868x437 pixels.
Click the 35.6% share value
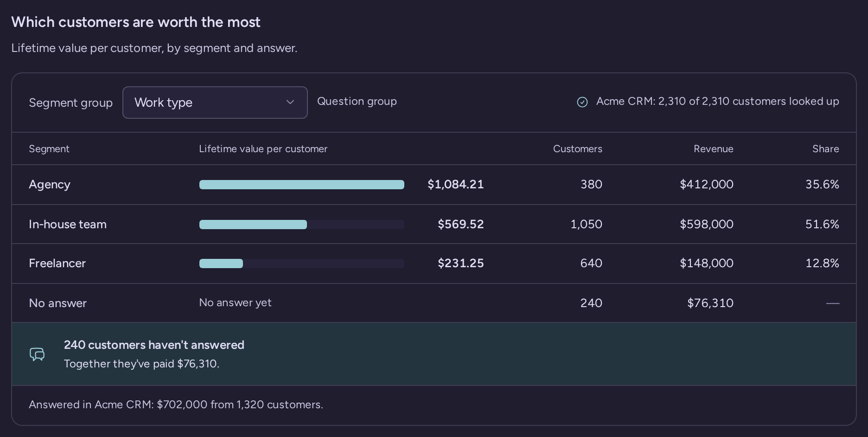coord(823,185)
